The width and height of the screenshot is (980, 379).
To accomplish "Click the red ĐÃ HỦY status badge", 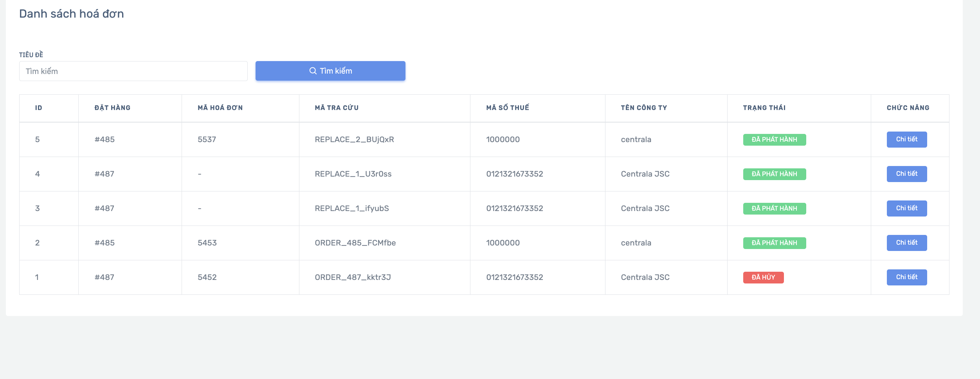I will pyautogui.click(x=763, y=277).
